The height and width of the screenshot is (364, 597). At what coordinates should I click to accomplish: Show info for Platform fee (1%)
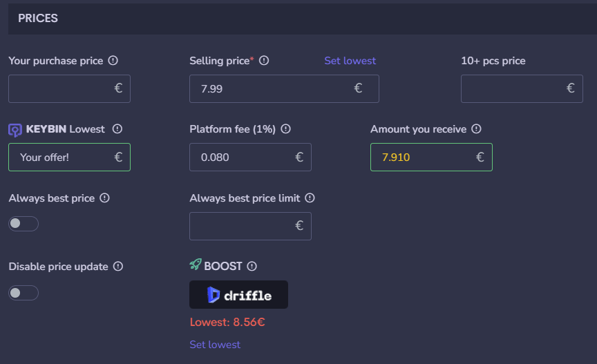click(285, 129)
